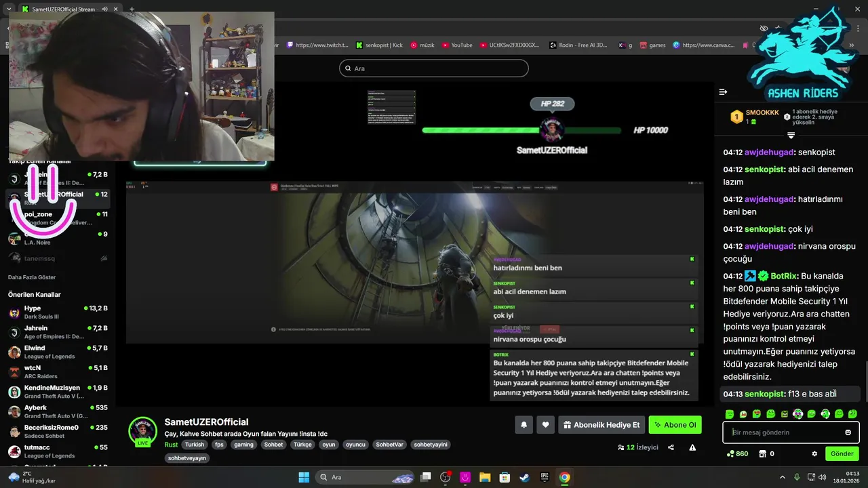Click the mute icon on browser tab

coord(105,9)
